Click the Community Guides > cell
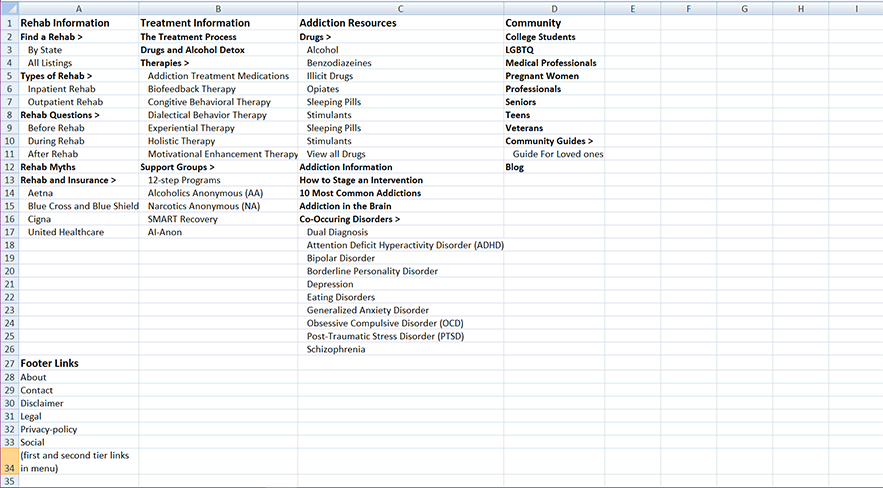 (549, 141)
